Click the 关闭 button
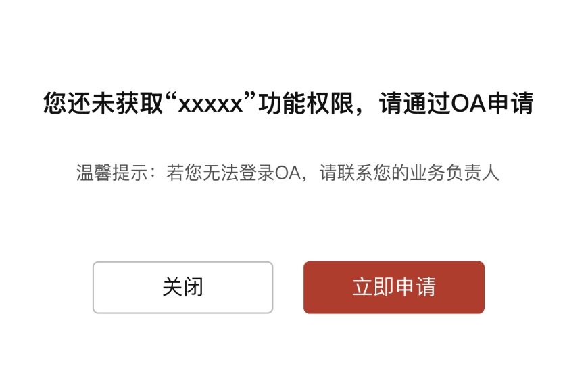Image resolution: width=588 pixels, height=383 pixels. pyautogui.click(x=182, y=287)
